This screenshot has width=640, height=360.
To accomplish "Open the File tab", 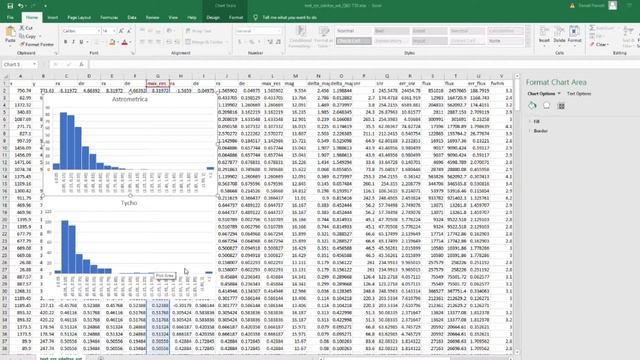I will [x=10, y=18].
